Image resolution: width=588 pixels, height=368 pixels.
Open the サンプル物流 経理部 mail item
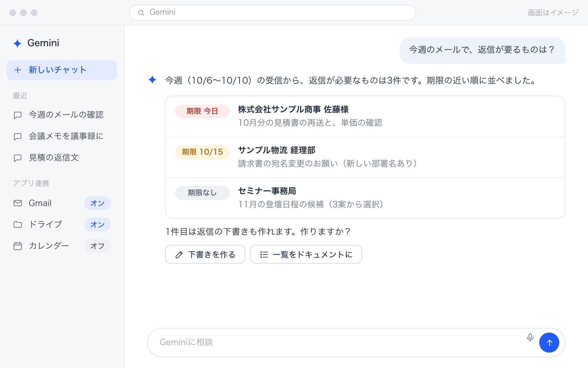365,157
